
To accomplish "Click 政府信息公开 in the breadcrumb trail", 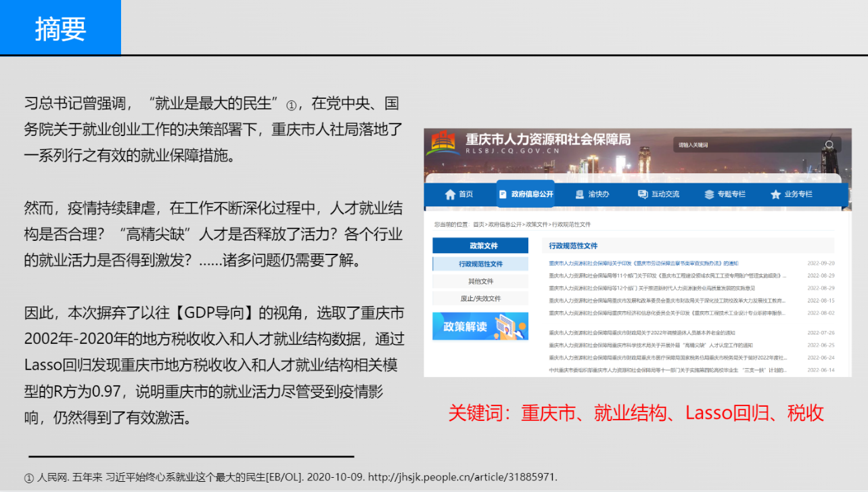I will pos(505,224).
